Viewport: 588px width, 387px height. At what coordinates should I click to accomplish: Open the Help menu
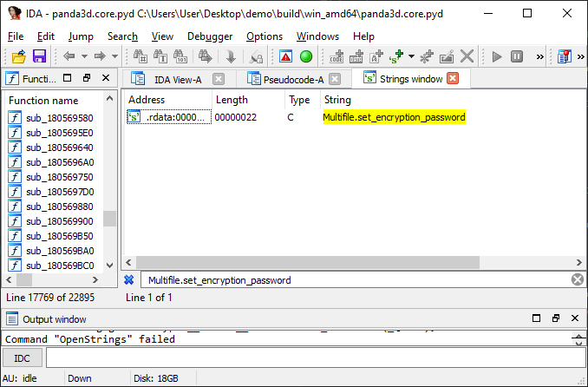pos(363,36)
